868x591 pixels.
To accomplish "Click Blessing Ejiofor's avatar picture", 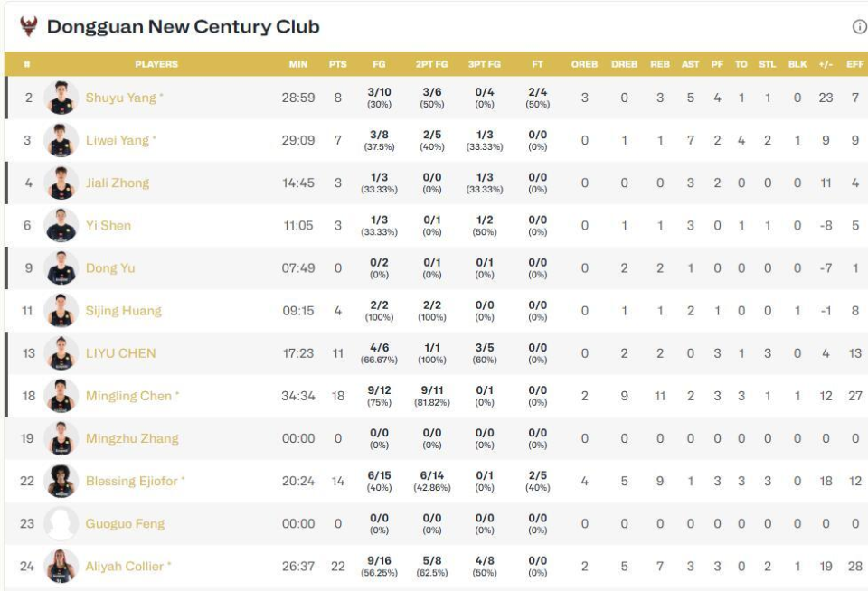I will (61, 481).
